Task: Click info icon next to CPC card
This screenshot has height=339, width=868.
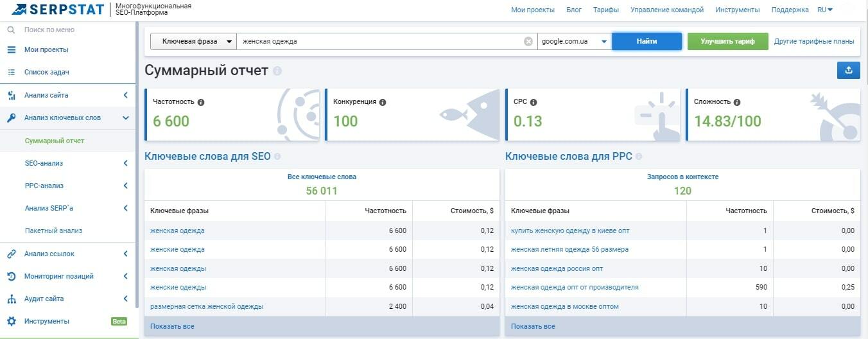Action: pos(534,102)
